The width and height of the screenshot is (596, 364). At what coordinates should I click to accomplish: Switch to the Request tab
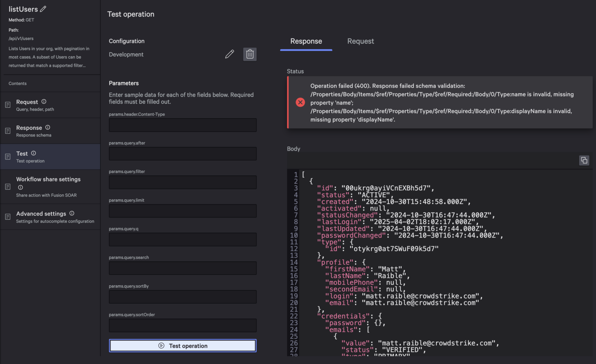(x=360, y=41)
